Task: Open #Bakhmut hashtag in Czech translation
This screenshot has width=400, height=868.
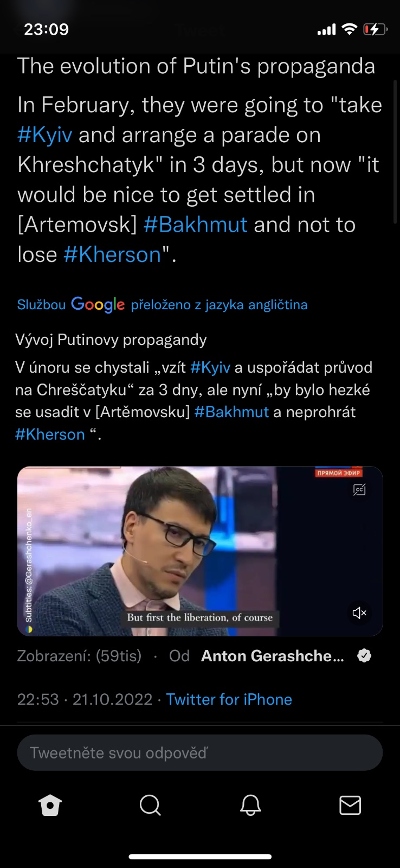Action: tap(231, 412)
